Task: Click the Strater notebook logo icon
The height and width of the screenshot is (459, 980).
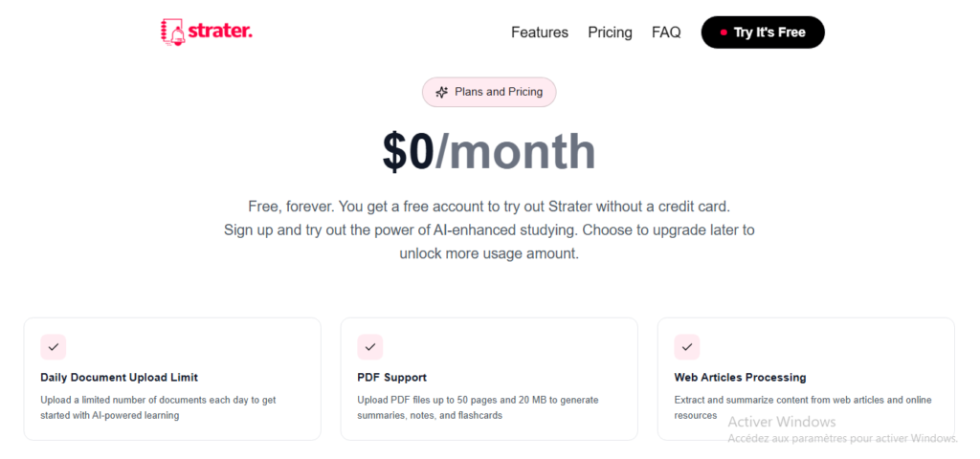Action: [172, 32]
